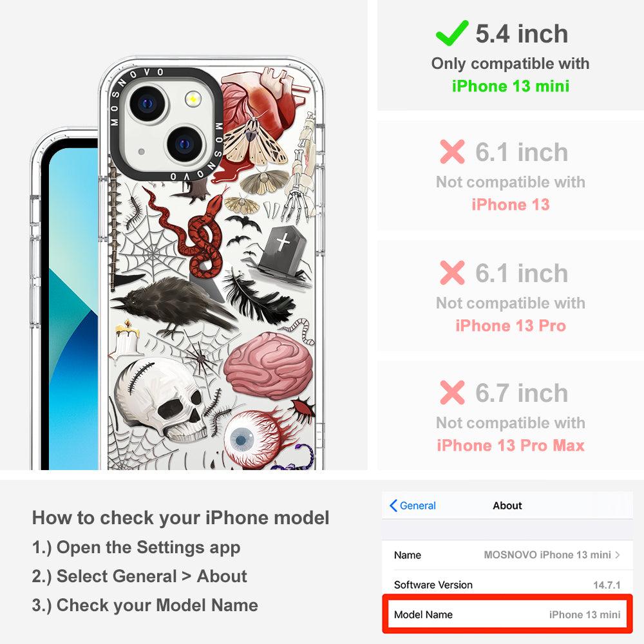This screenshot has width=644, height=644.
Task: Open the Name row chevron
Action: coord(618,555)
